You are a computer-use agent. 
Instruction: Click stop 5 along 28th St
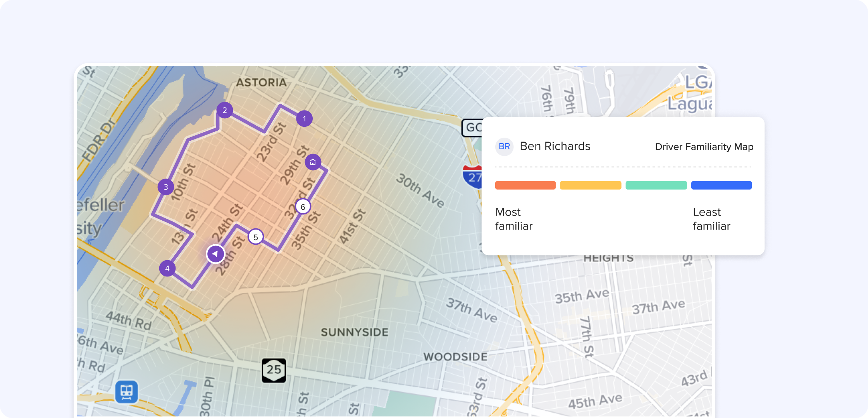coord(255,237)
